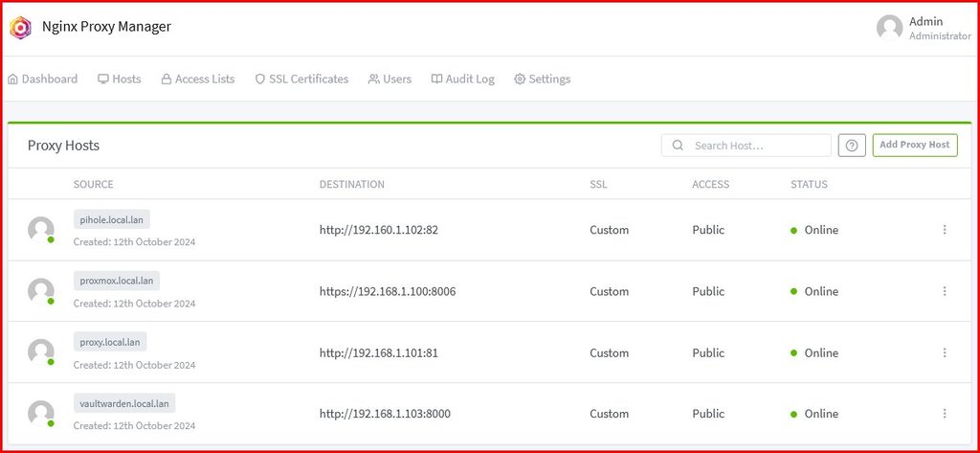Click the search magnifier icon

[x=678, y=146]
